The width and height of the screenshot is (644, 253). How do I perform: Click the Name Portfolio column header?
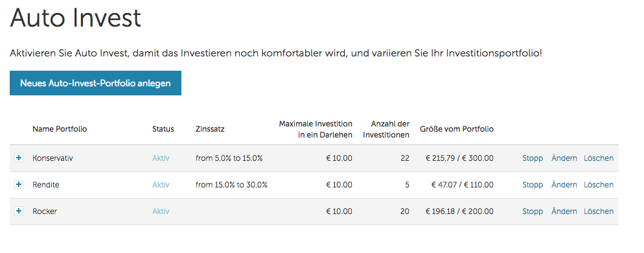click(60, 128)
